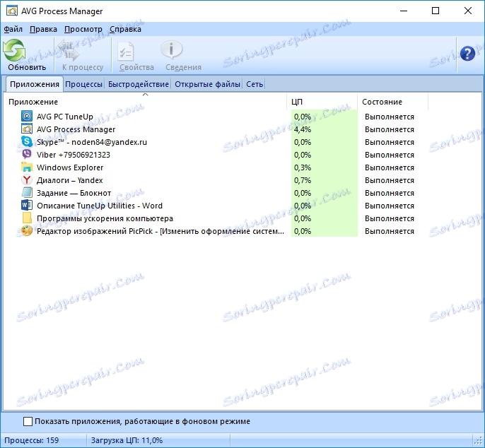Select Редактор изображений PicPick entry
485x448 pixels.
160,231
